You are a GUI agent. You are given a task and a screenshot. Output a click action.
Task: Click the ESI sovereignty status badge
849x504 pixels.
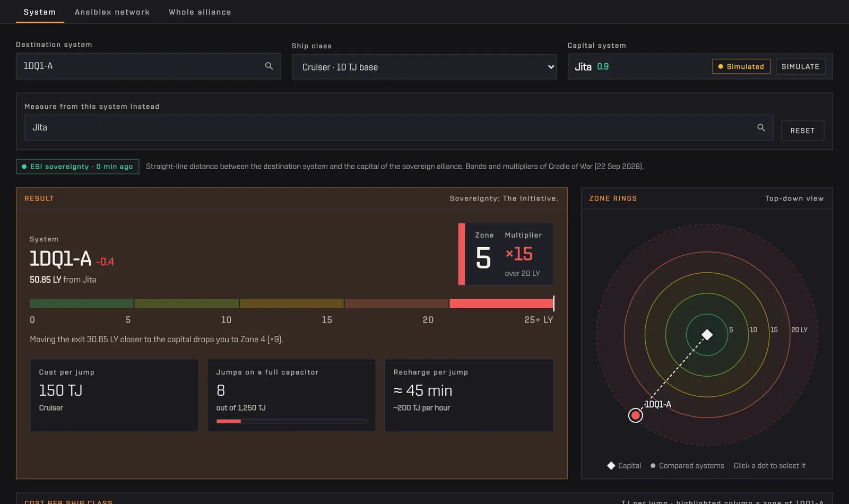77,167
